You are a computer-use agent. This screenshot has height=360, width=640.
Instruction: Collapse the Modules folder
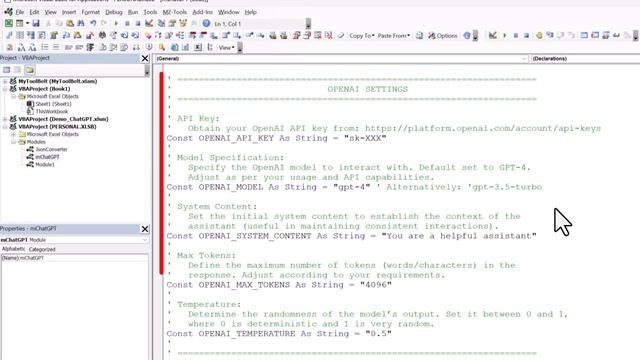13,142
